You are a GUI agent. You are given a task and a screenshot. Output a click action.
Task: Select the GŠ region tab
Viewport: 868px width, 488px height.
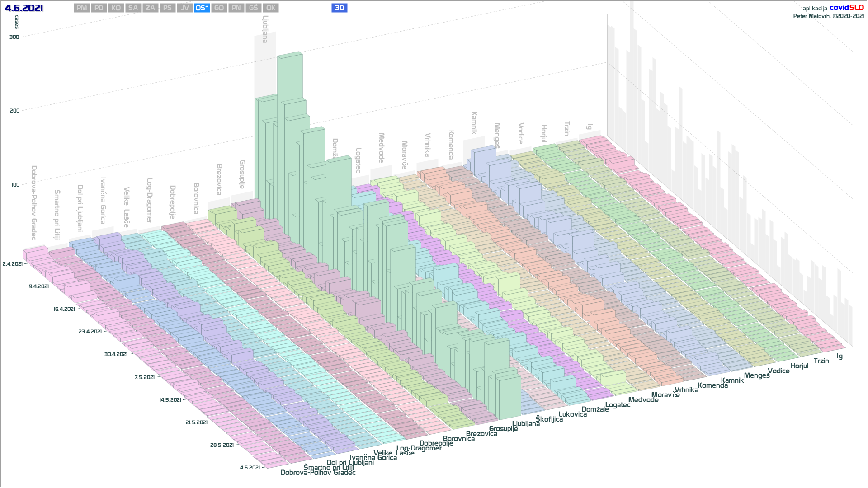click(x=253, y=8)
